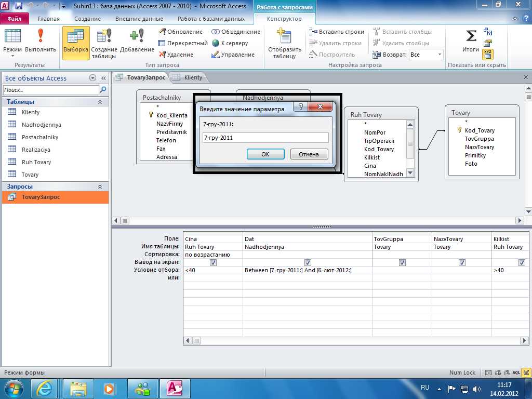Open the Внешние данные ribbon tab
532x399 pixels.
tap(139, 19)
